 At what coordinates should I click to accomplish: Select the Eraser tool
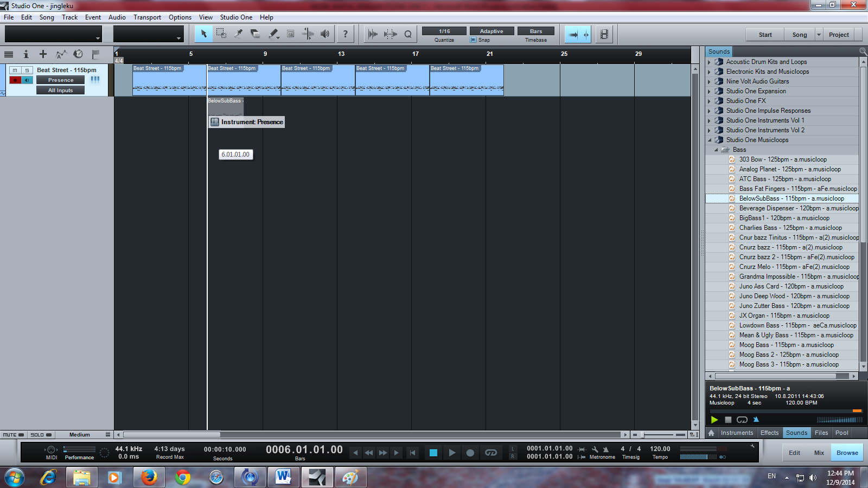(256, 34)
